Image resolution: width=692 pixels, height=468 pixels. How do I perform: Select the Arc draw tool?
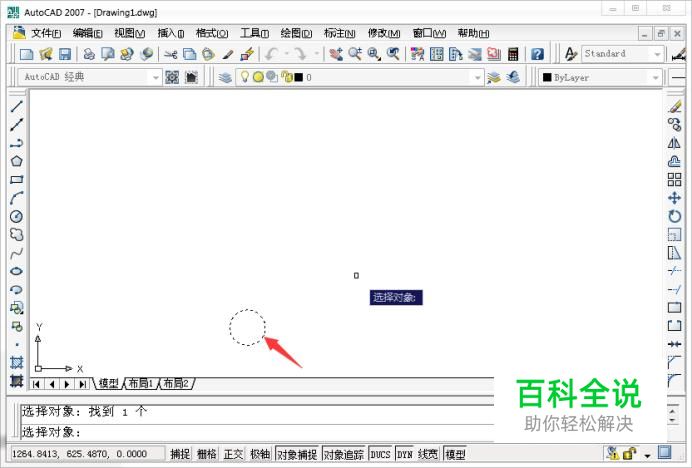coord(17,198)
